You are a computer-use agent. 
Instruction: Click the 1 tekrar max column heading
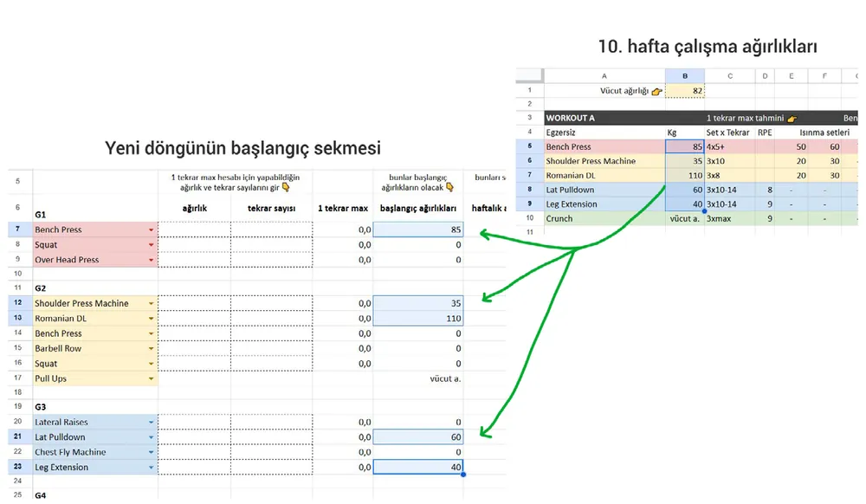pos(342,208)
